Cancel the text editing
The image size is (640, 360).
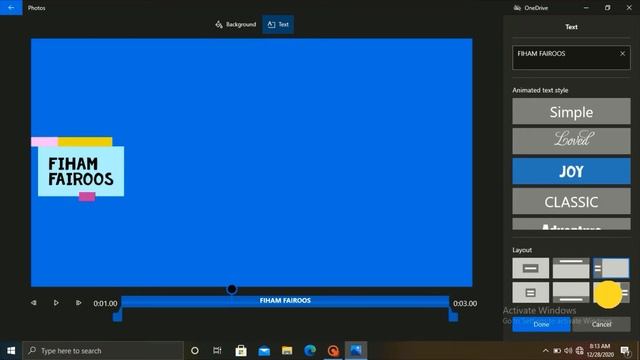coord(601,324)
